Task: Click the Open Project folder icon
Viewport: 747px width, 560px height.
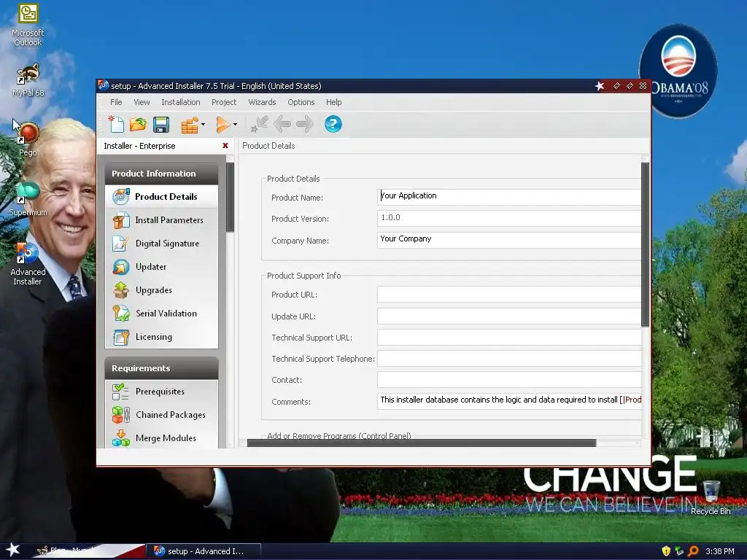Action: click(x=138, y=124)
